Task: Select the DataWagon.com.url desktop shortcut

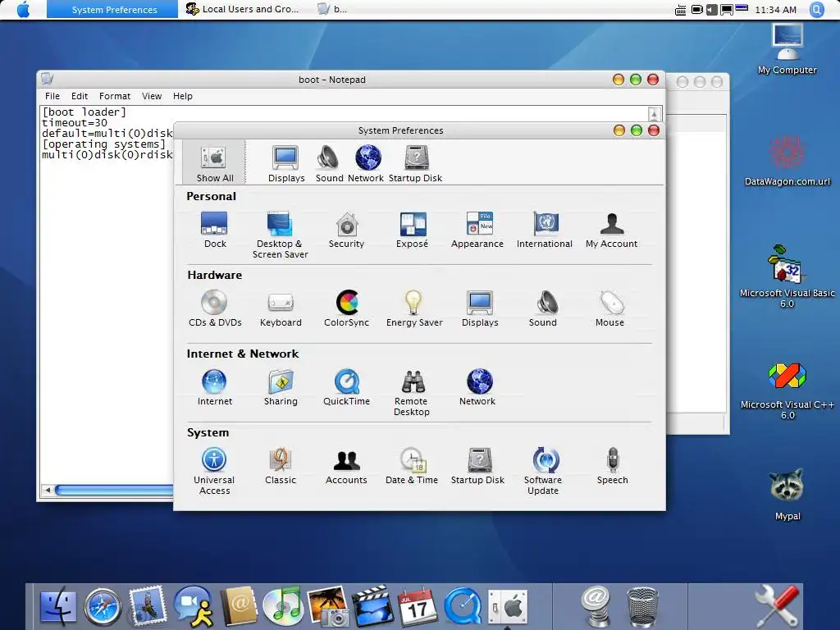Action: click(x=787, y=161)
